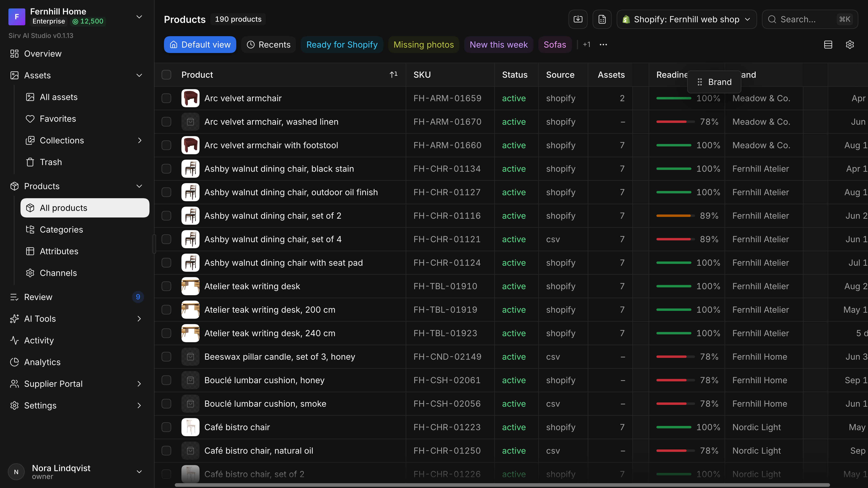This screenshot has height=488, width=868.
Task: Click the horizontal scrollbar at table bottom
Action: [x=502, y=485]
